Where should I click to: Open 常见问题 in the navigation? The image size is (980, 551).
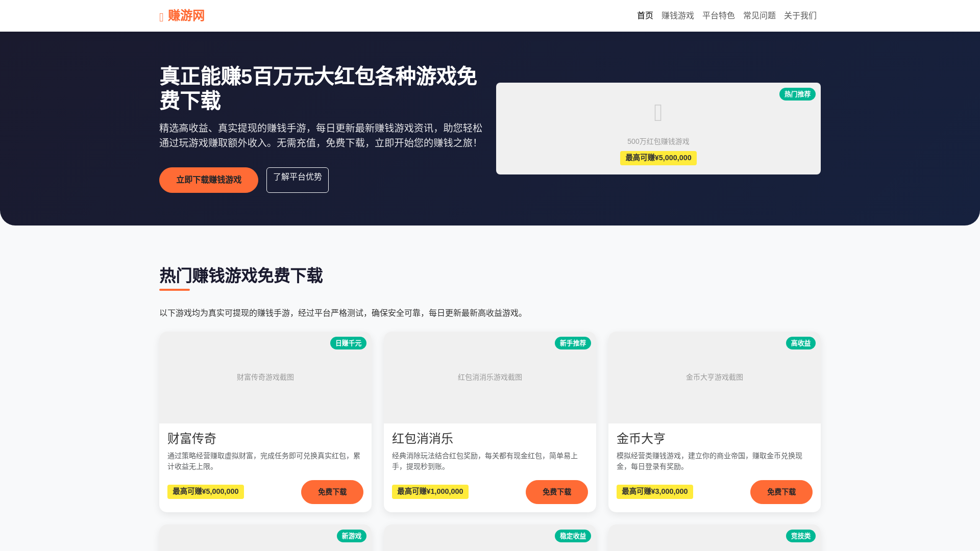pyautogui.click(x=759, y=16)
